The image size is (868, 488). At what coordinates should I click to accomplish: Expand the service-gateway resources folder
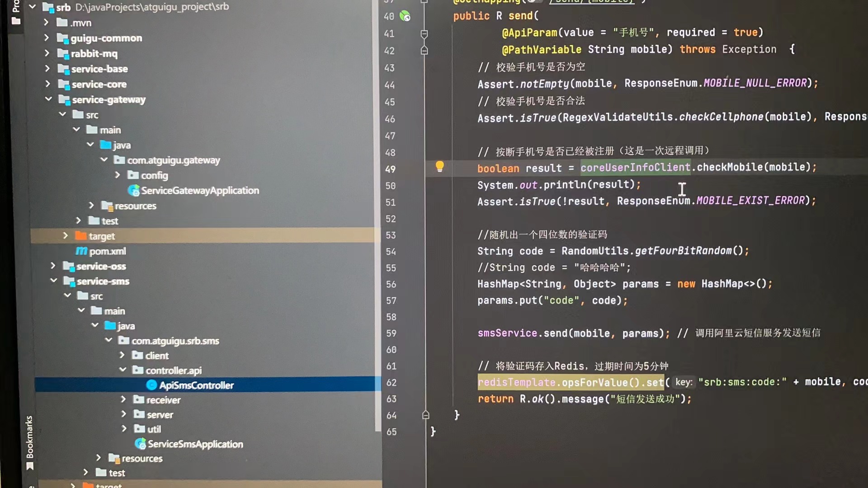91,206
